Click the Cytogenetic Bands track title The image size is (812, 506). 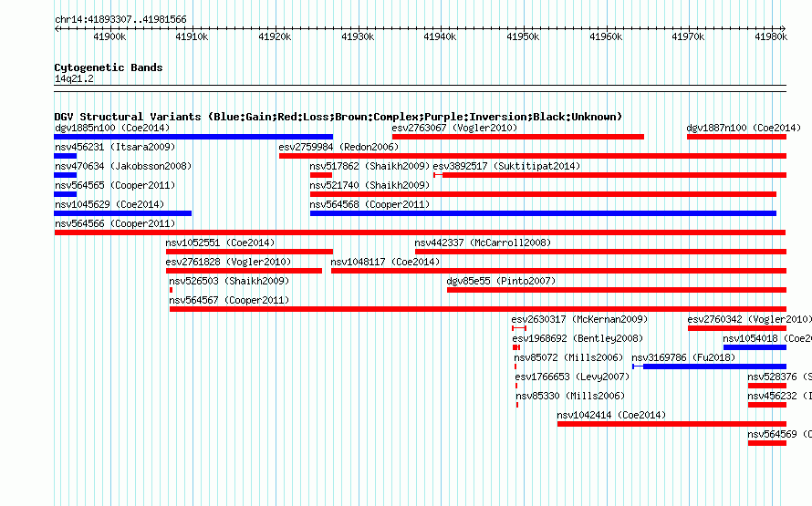109,67
